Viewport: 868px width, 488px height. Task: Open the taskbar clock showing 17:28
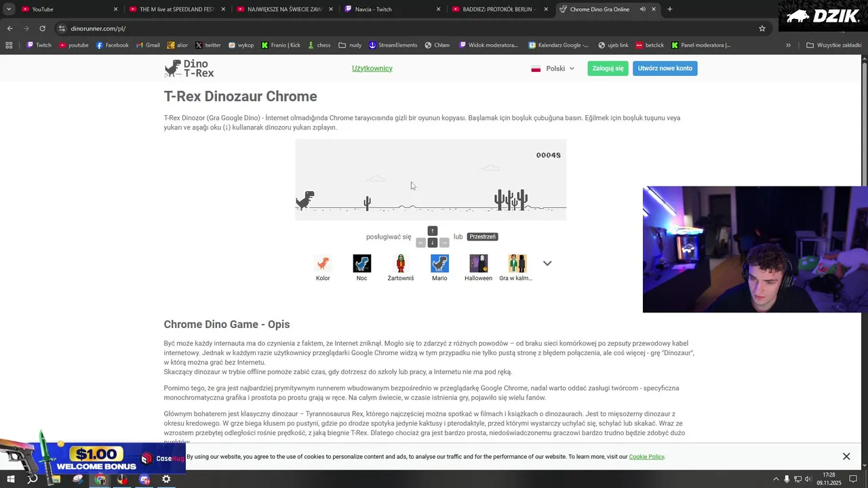click(x=829, y=479)
